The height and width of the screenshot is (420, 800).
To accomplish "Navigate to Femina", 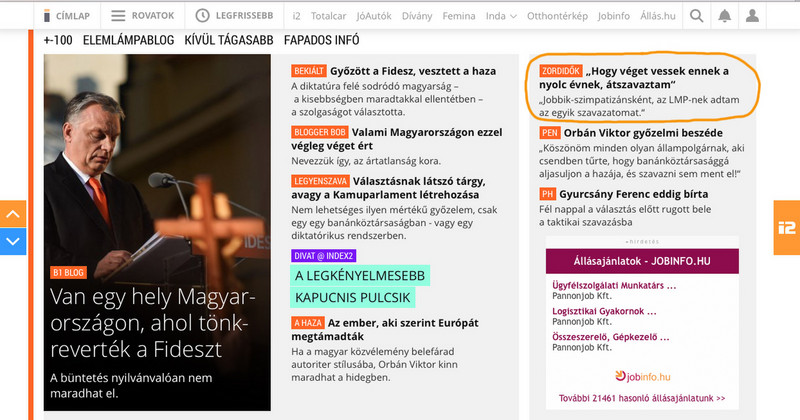I will pos(459,16).
